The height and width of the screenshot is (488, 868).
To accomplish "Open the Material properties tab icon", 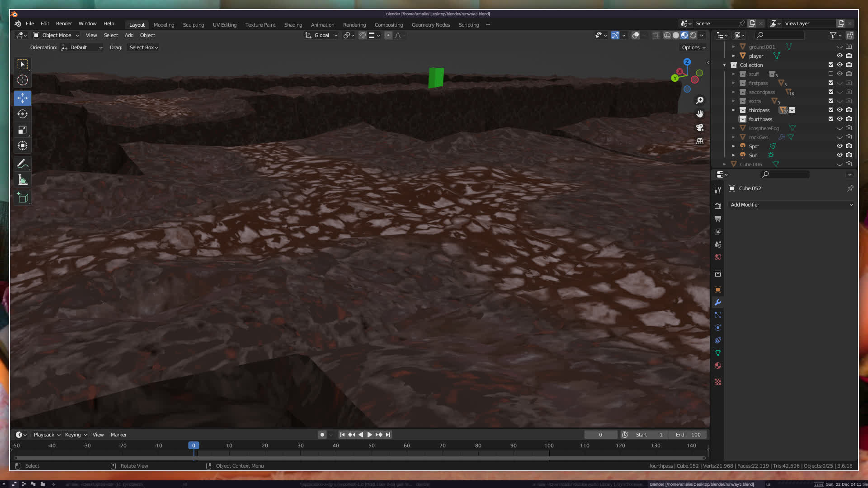I will tap(718, 366).
